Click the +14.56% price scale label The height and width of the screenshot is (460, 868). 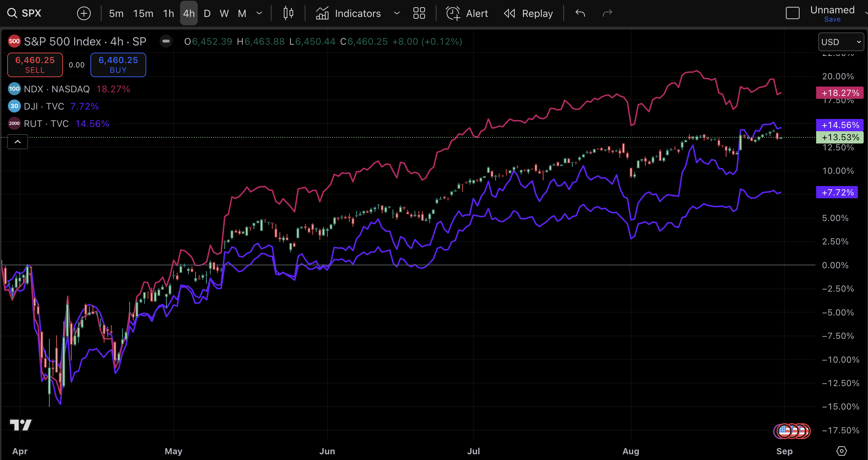coord(840,125)
